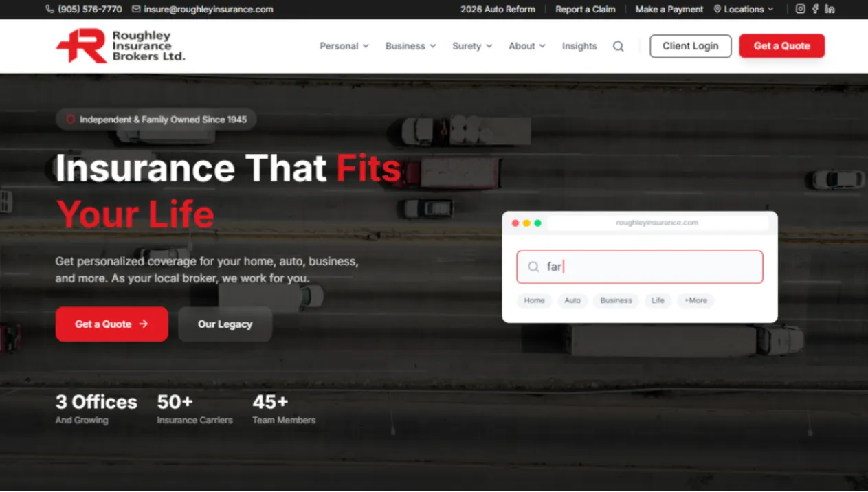Click the envelope email icon

[136, 10]
